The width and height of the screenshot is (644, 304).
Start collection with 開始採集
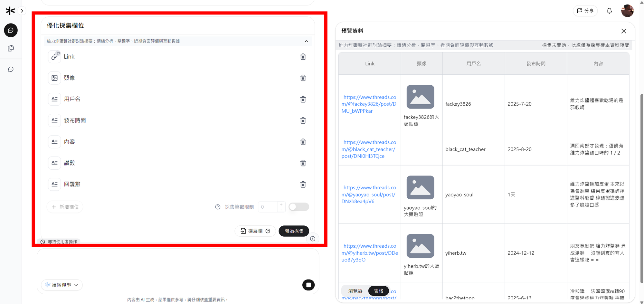294,231
